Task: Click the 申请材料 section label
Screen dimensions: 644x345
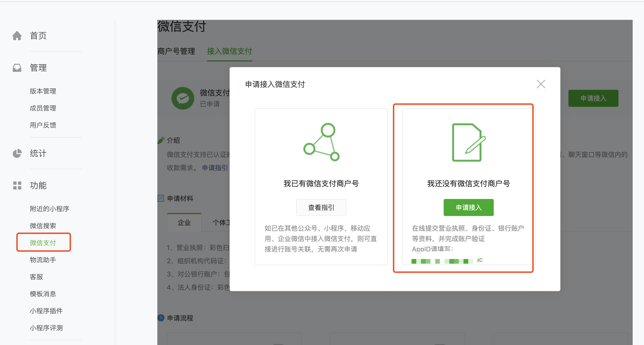Action: [x=180, y=198]
